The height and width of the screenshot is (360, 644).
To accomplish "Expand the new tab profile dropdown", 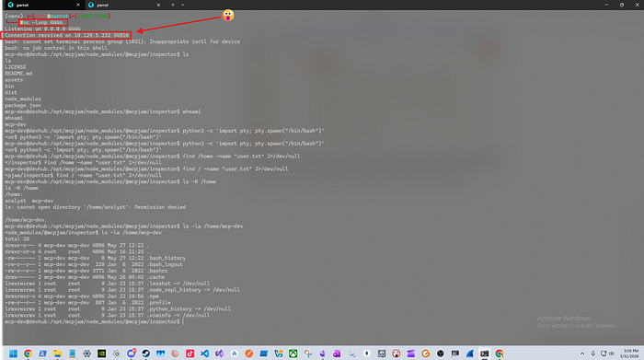I will [x=183, y=5].
